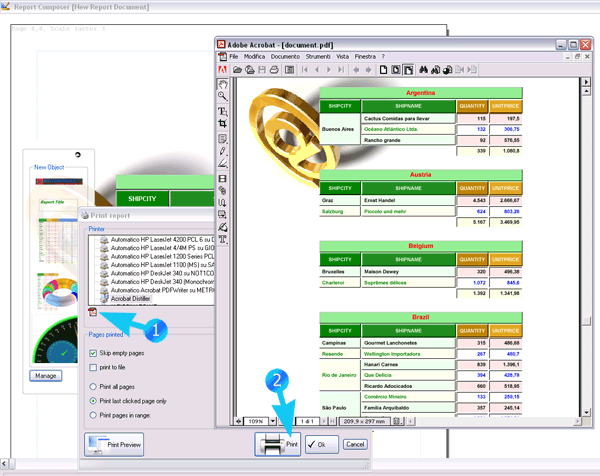Screen dimensions: 600x476
Task: Select Fit in Window page view icon
Action: coord(396,70)
